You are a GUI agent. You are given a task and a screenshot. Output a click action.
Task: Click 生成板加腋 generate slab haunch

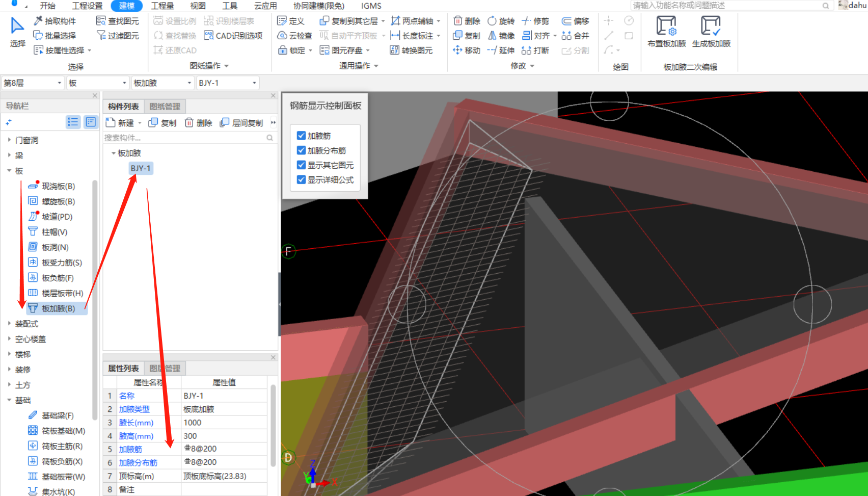712,32
